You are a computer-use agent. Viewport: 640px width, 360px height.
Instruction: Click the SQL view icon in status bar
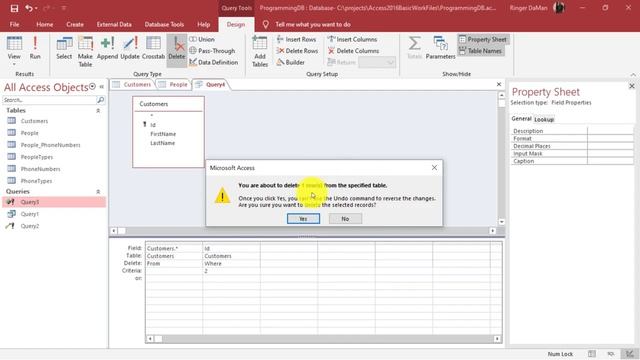coord(611,354)
